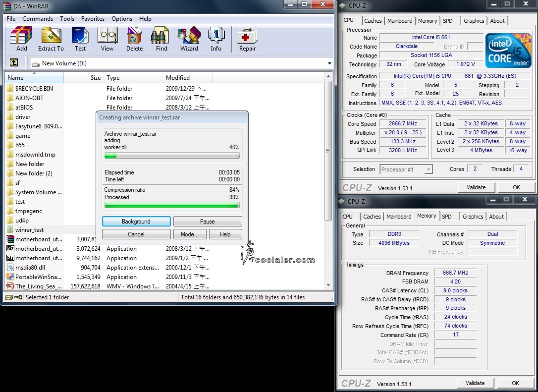Switch to Memory tab in top CPU-Z
Viewport: 538px width, 392px height.
[x=428, y=21]
